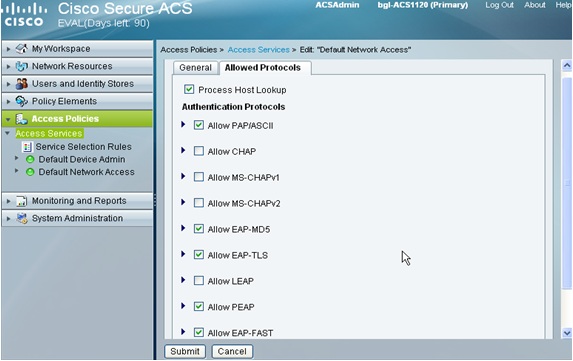Expand the Default Network Access tree arrow
This screenshot has height=361, width=573.
pos(16,171)
